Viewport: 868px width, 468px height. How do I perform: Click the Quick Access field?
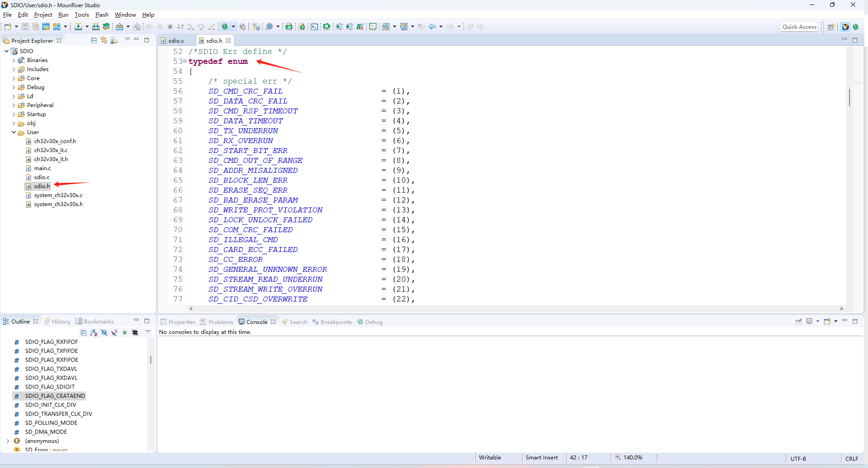point(799,27)
